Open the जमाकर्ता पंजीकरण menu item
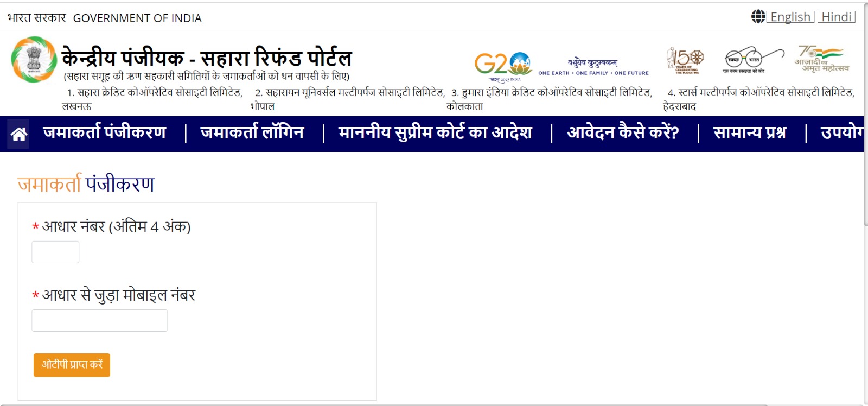 click(105, 133)
